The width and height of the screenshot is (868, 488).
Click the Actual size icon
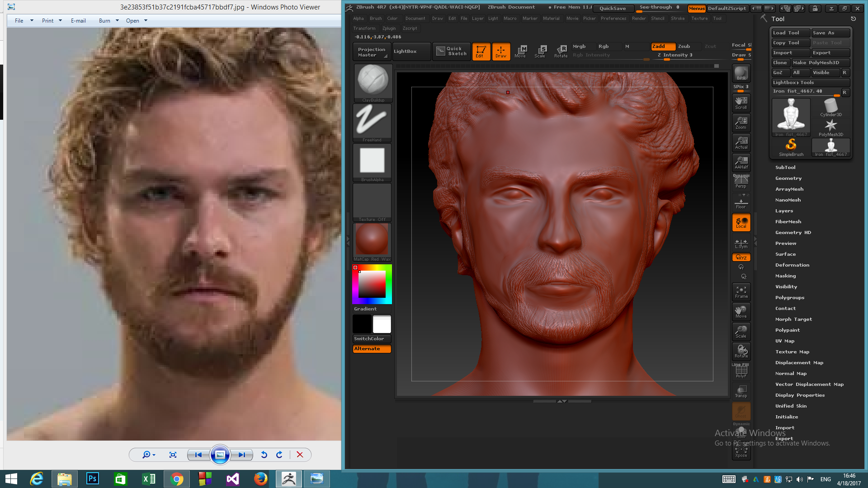click(741, 143)
